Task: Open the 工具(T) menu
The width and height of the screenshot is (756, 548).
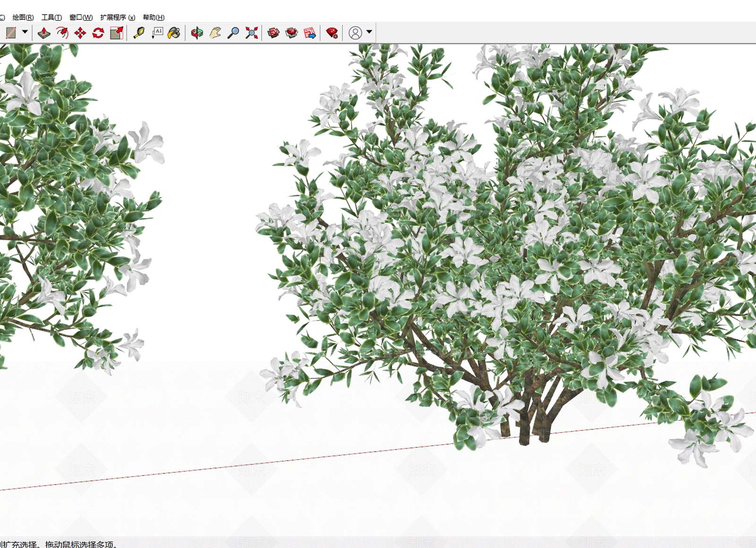Action: coord(52,17)
